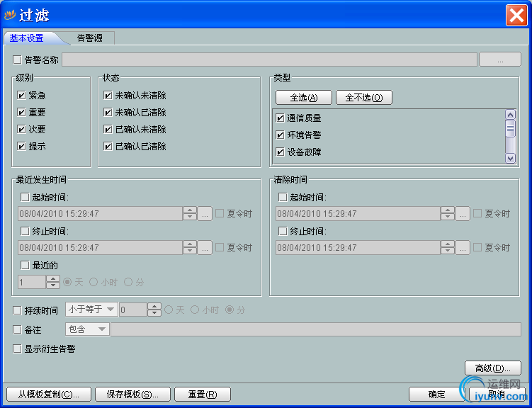Uncheck 通信质量 type
This screenshot has width=532, height=408.
pyautogui.click(x=280, y=118)
